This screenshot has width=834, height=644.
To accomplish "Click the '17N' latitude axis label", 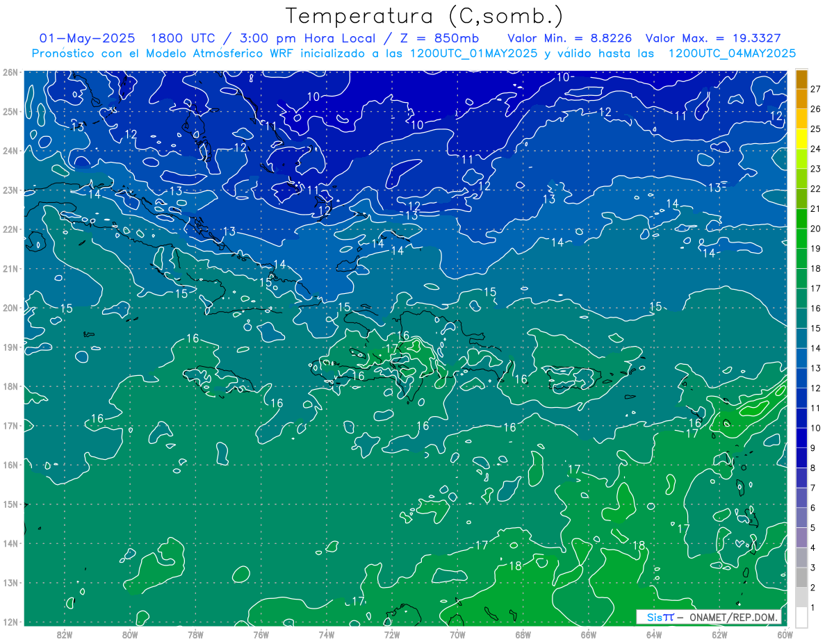I will coord(10,425).
